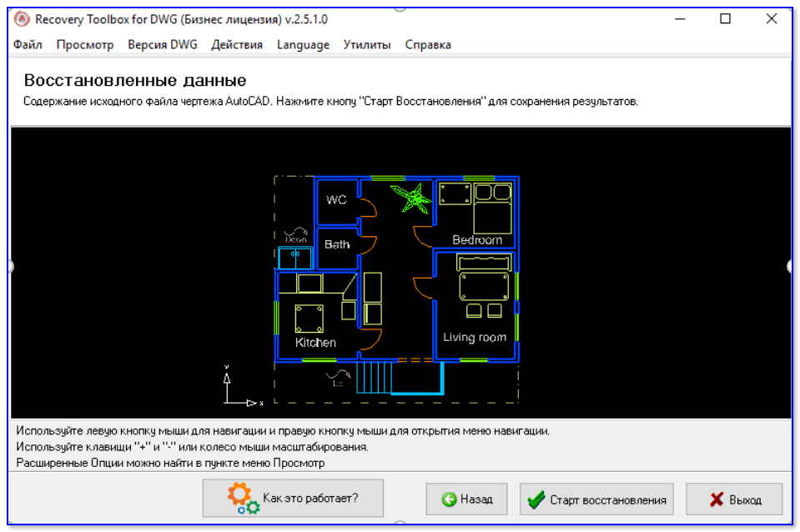Click the gears icon on Как это работает?
The height and width of the screenshot is (532, 800).
pyautogui.click(x=244, y=499)
